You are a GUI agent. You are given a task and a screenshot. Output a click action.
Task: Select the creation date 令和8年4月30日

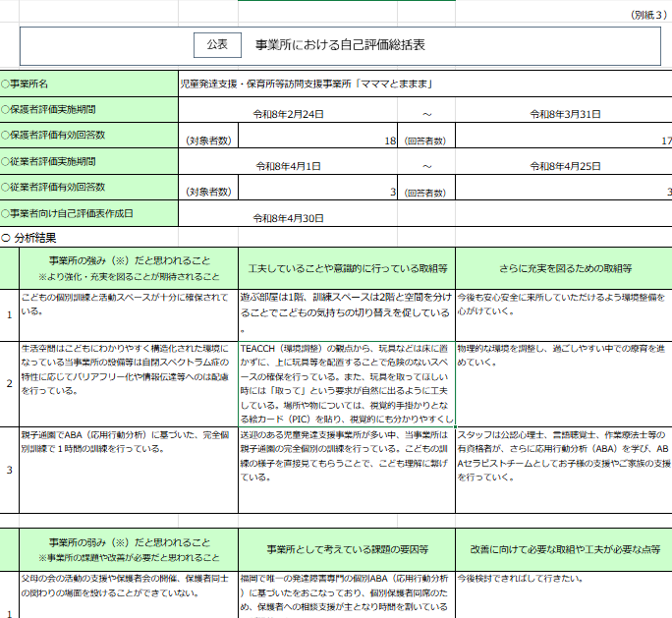pos(288,218)
